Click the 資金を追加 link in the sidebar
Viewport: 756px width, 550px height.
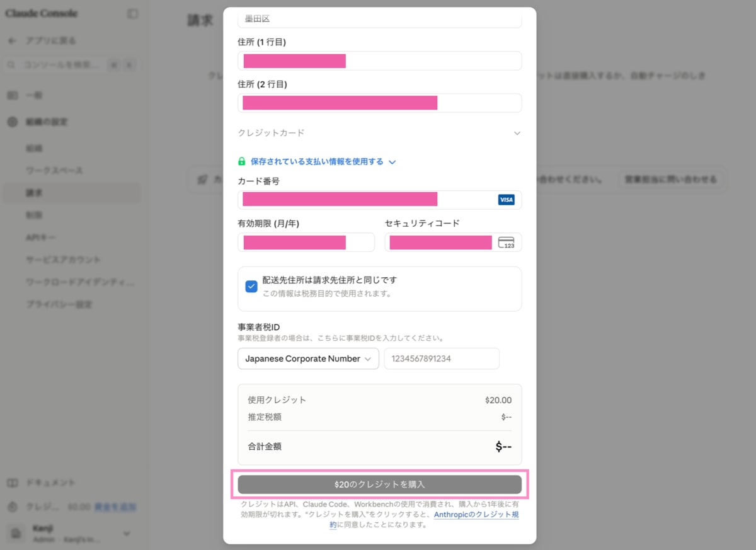pos(115,507)
